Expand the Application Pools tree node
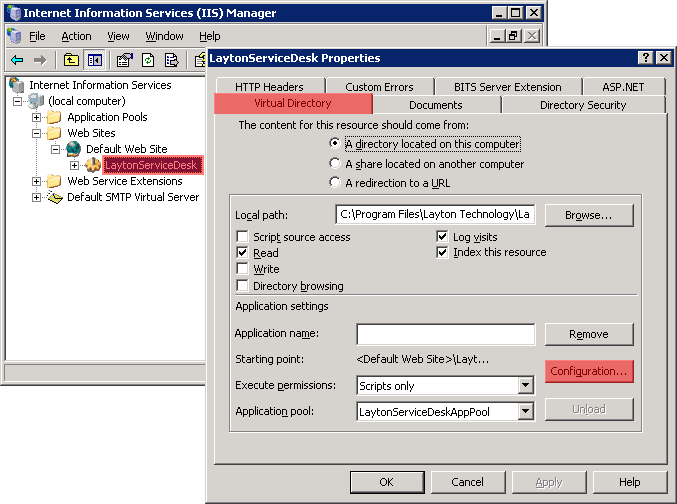Viewport: 677px width, 504px height. point(37,117)
